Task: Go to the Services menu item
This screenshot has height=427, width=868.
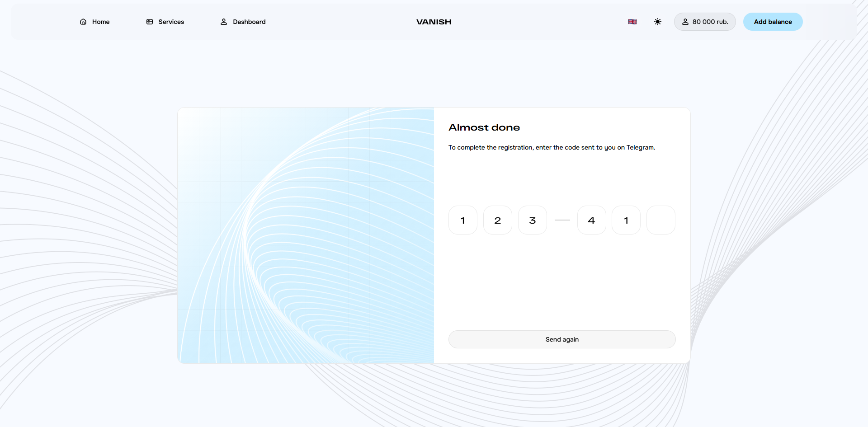Action: pyautogui.click(x=171, y=22)
